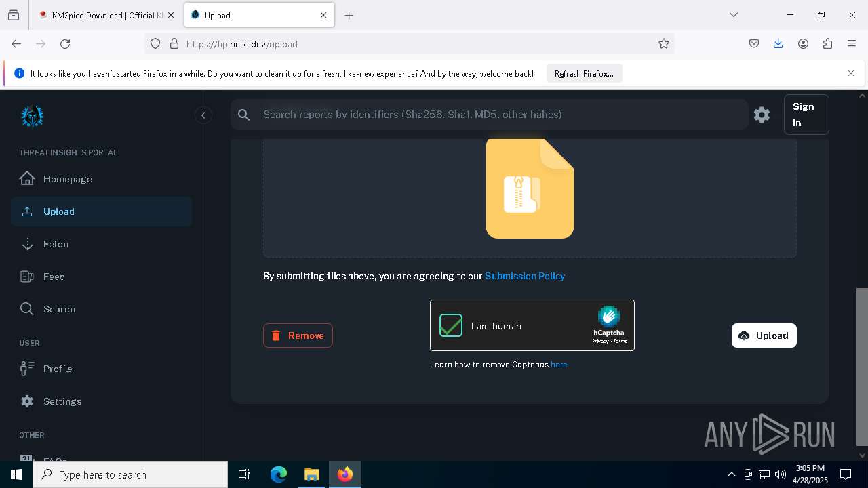Close the Upload tab
868x488 pixels.
(323, 15)
